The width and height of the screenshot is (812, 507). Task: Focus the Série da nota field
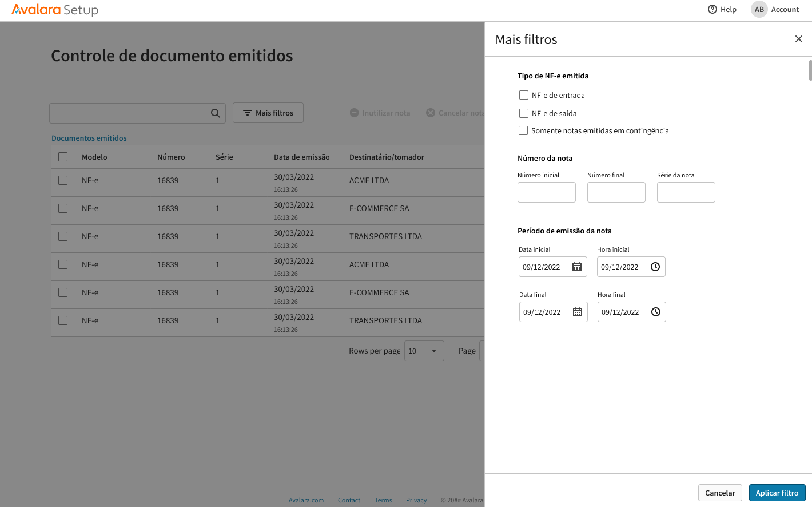click(x=686, y=192)
